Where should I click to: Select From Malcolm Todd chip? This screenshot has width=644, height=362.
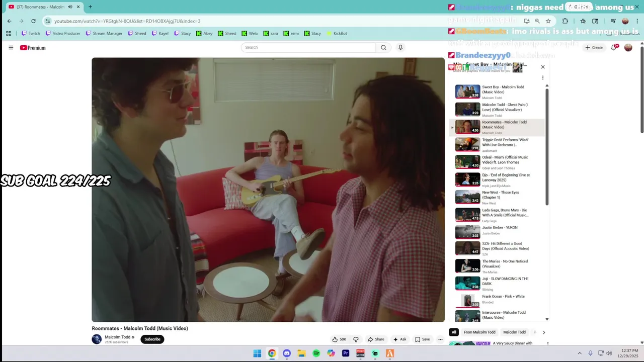click(479, 332)
